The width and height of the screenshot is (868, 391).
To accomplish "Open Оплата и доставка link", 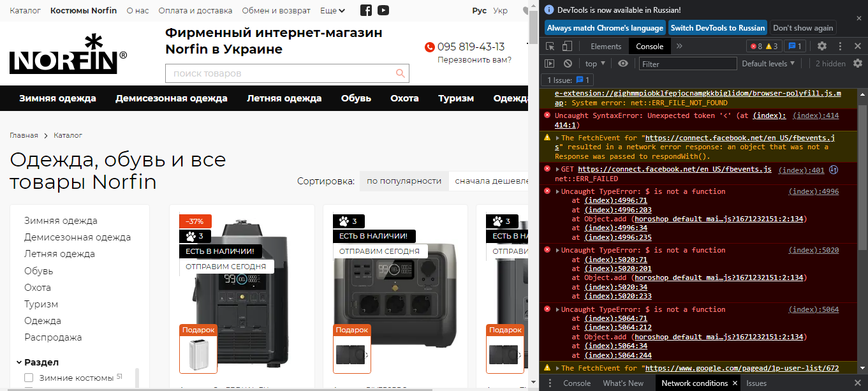I will point(195,11).
